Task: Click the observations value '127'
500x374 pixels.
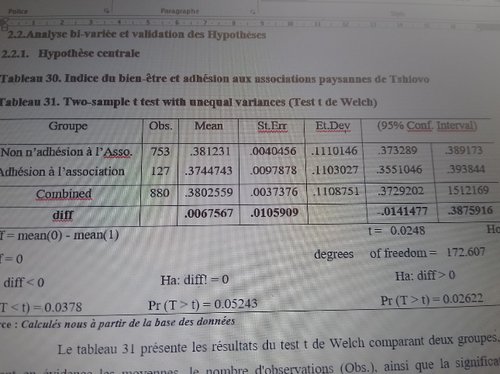Action: tap(160, 171)
